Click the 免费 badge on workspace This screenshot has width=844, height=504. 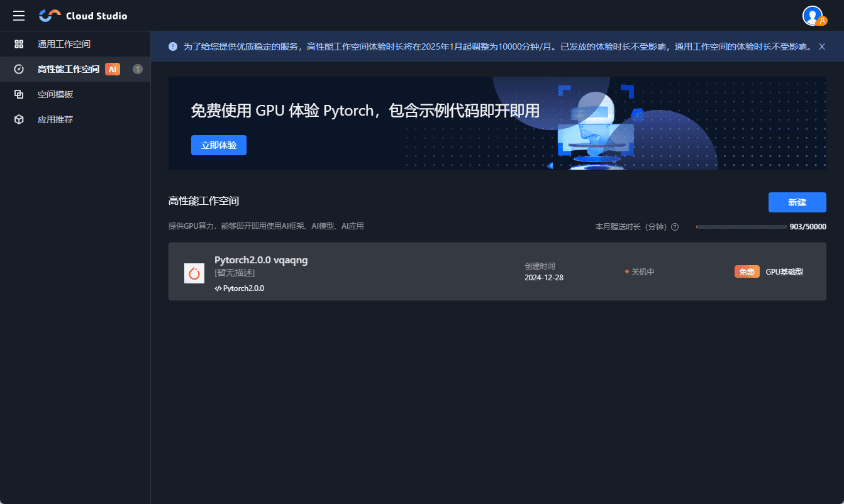pos(747,272)
